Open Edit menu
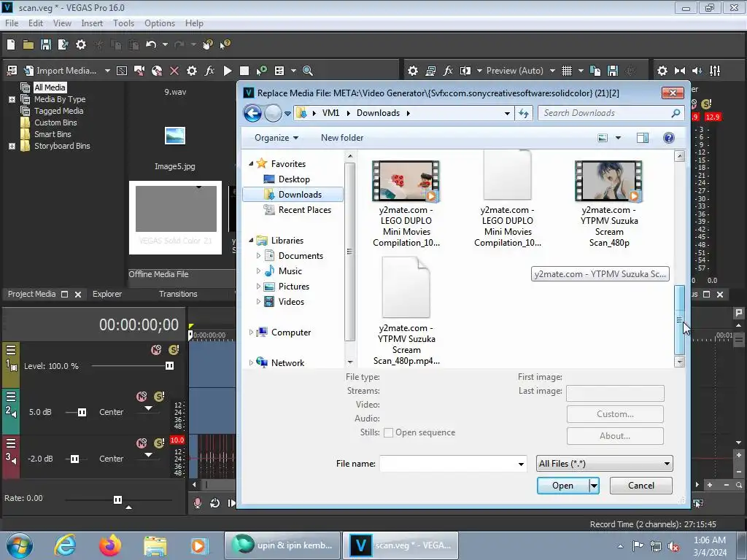 [x=35, y=23]
